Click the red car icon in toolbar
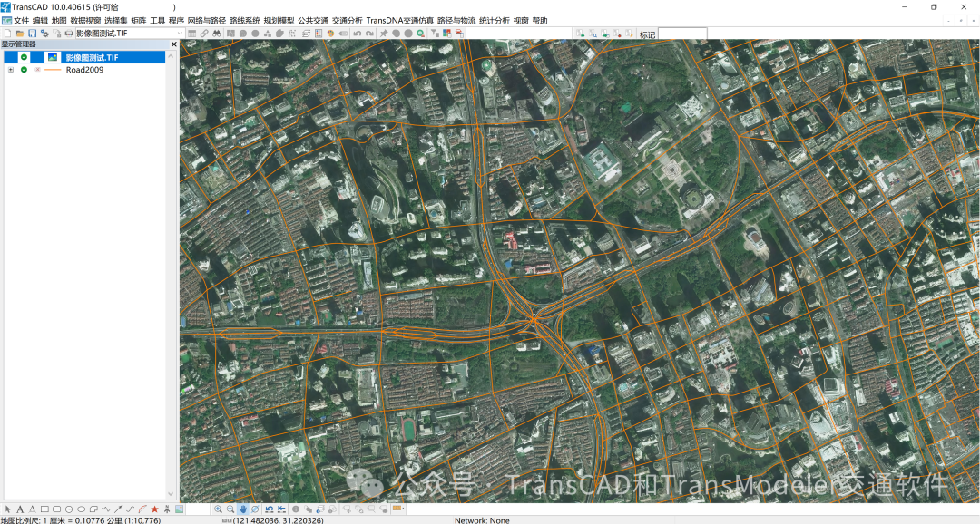This screenshot has height=524, width=980. pyautogui.click(x=459, y=34)
